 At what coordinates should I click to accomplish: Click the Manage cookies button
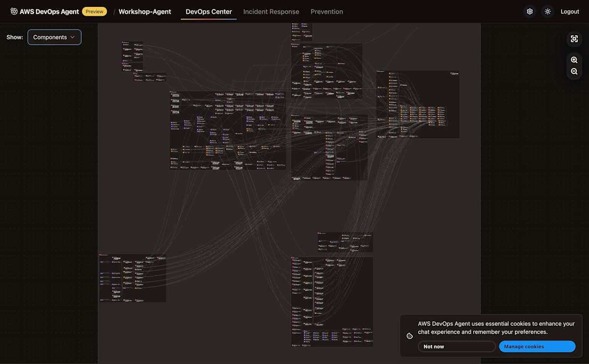click(x=537, y=346)
